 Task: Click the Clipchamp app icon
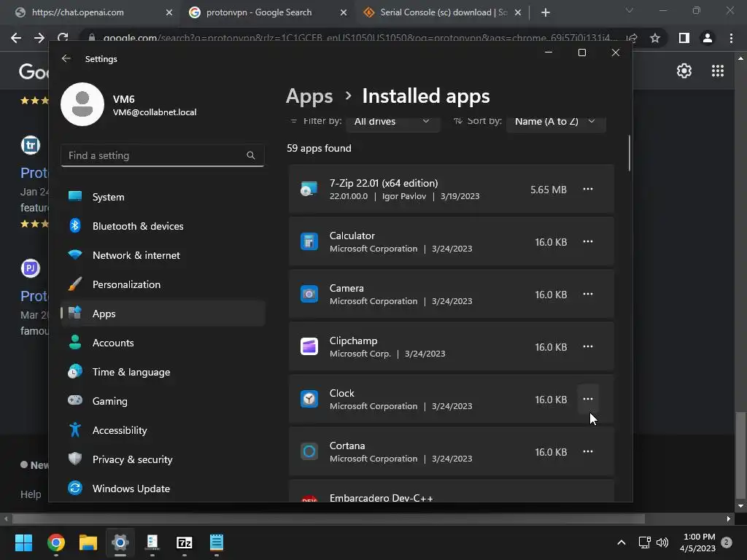click(x=309, y=346)
